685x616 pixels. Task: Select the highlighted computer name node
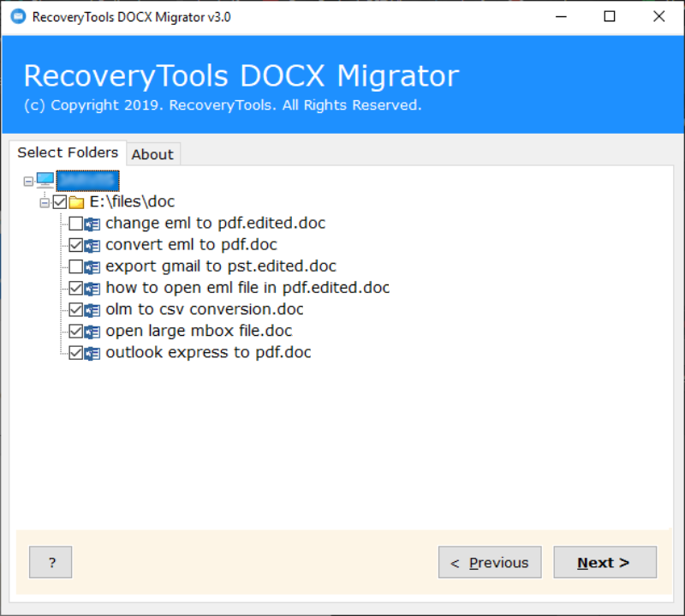[x=88, y=181]
